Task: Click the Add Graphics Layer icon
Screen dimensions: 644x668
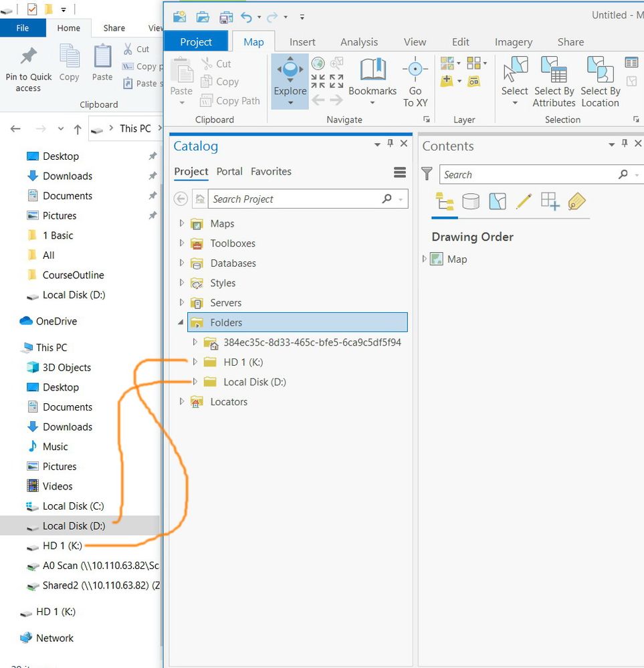Action: click(x=473, y=81)
